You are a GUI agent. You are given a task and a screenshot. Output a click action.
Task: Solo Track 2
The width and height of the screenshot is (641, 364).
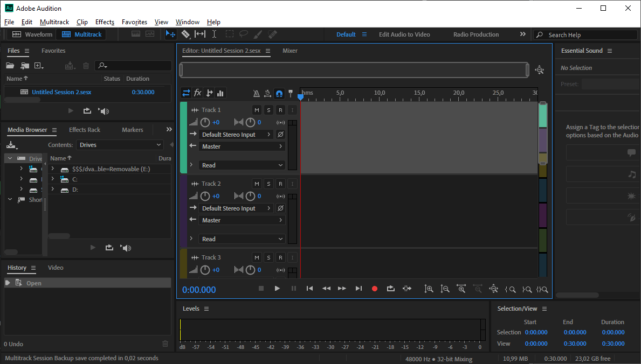(x=268, y=184)
